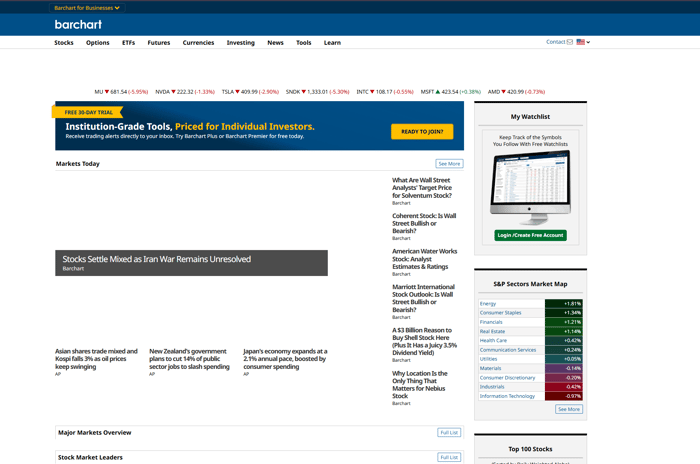Screen dimensions: 700x464
Task: Select Utilities sector
Action: point(488,359)
